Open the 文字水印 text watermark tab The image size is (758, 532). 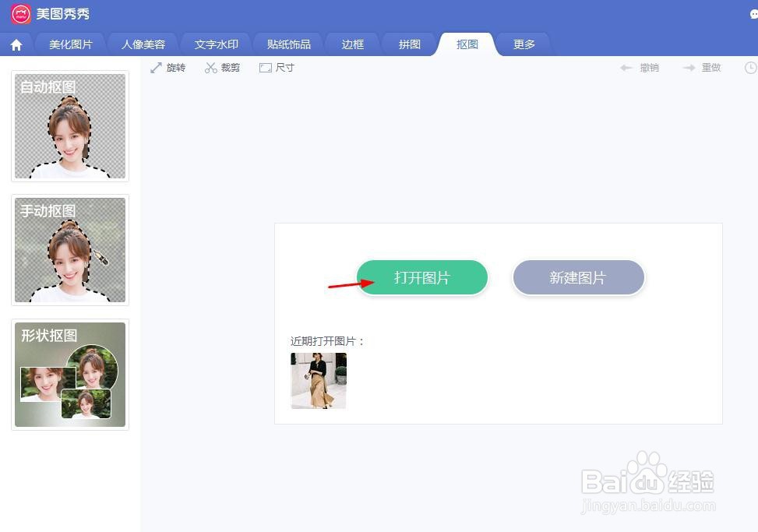click(x=216, y=44)
